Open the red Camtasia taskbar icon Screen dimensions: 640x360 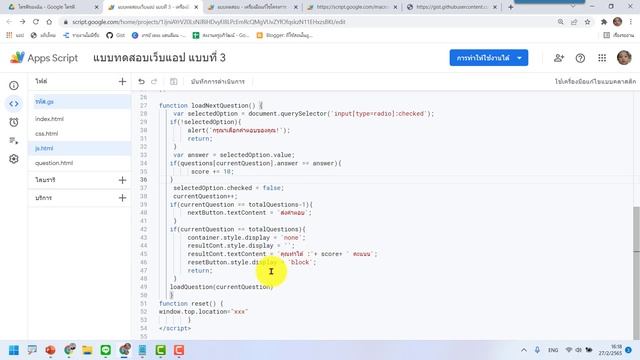(x=179, y=350)
